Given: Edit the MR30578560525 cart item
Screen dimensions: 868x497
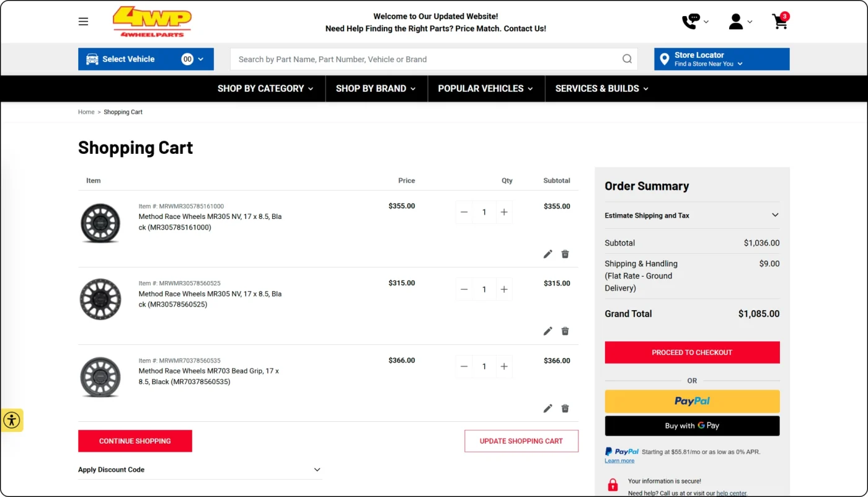Looking at the screenshot, I should pyautogui.click(x=547, y=331).
